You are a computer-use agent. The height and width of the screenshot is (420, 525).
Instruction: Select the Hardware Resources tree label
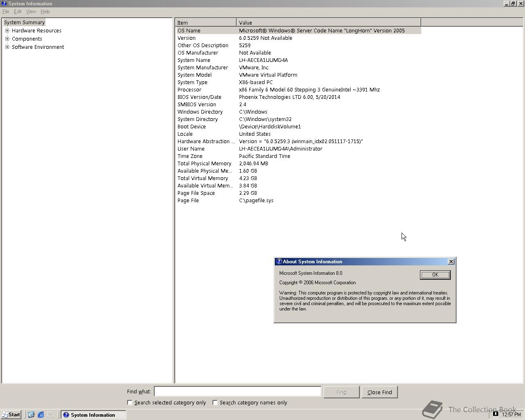coord(37,30)
